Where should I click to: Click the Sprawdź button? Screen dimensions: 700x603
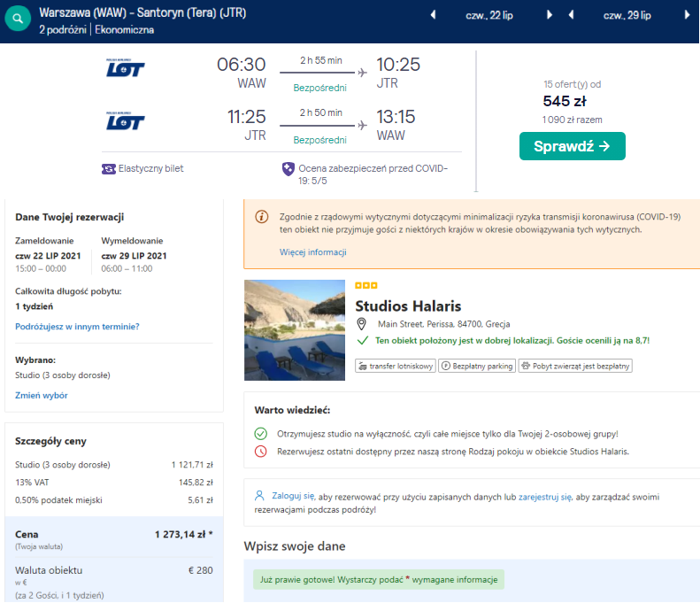(572, 146)
